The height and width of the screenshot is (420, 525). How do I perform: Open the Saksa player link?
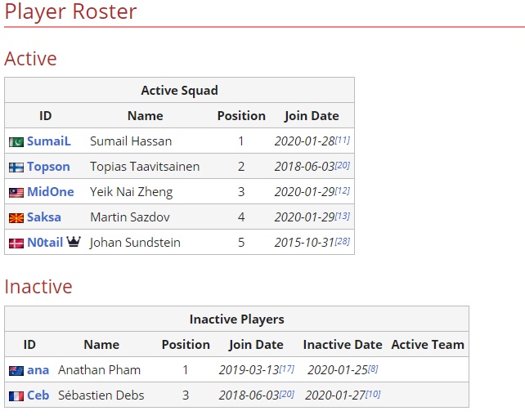(44, 217)
